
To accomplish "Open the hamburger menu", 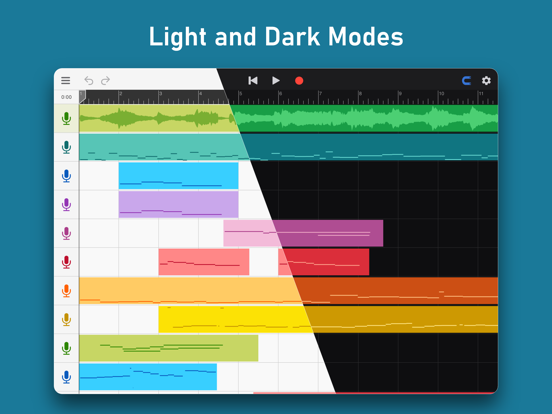I will click(65, 81).
